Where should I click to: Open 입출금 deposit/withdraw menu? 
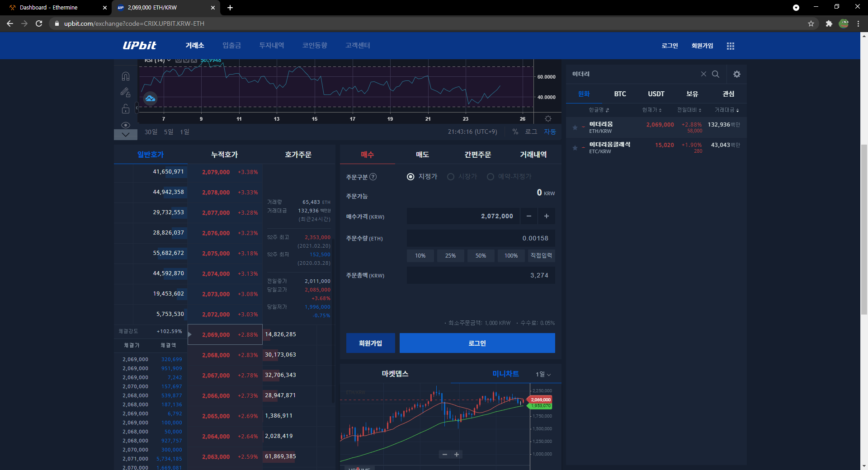(231, 46)
